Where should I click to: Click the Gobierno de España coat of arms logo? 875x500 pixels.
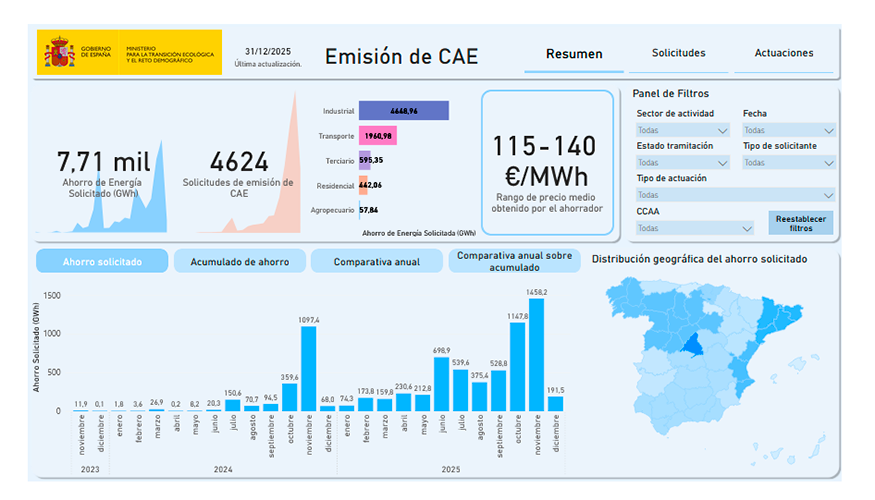59,53
